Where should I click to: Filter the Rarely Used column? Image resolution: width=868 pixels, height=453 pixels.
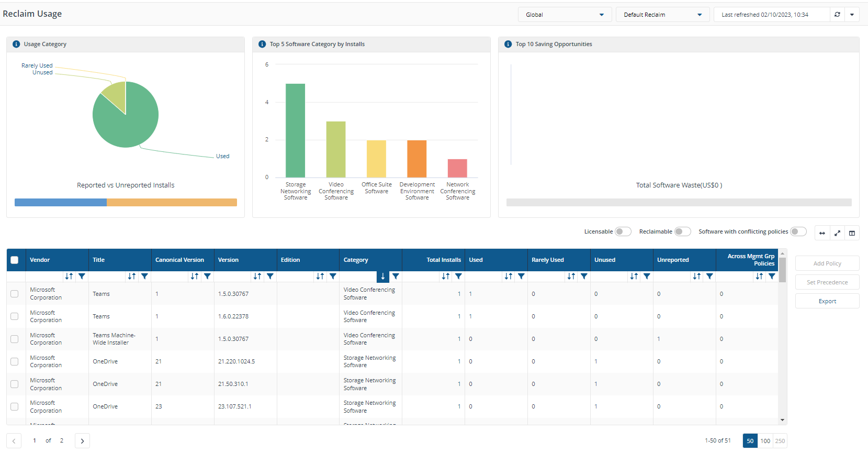584,276
